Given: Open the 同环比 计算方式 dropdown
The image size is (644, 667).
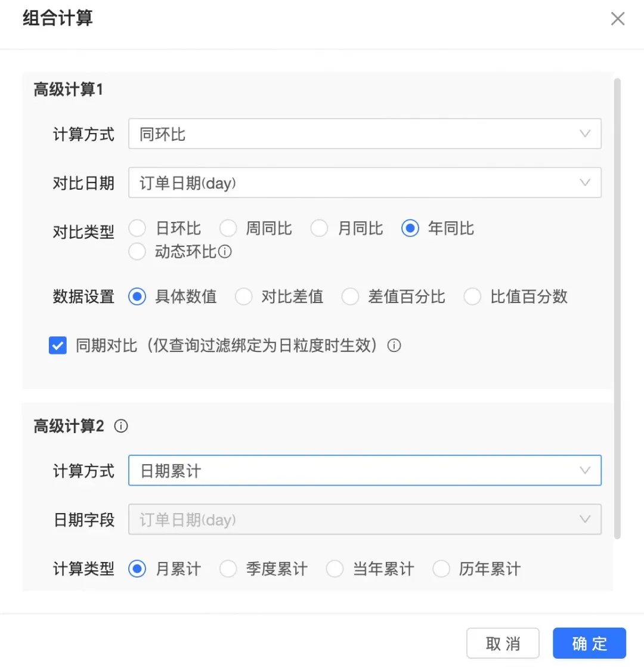Looking at the screenshot, I should point(365,134).
